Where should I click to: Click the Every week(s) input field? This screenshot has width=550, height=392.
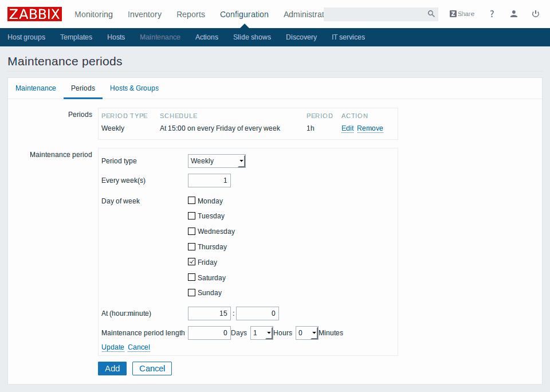(x=209, y=181)
